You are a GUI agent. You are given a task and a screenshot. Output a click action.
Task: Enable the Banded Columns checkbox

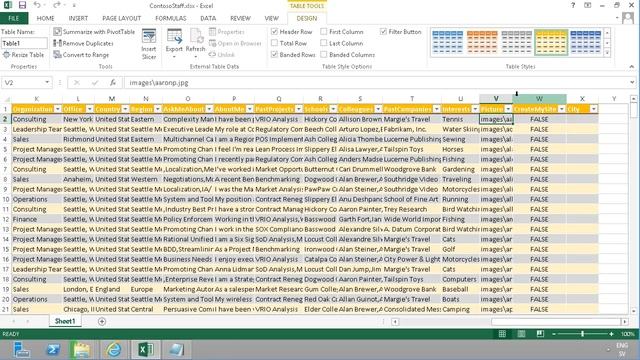point(324,54)
